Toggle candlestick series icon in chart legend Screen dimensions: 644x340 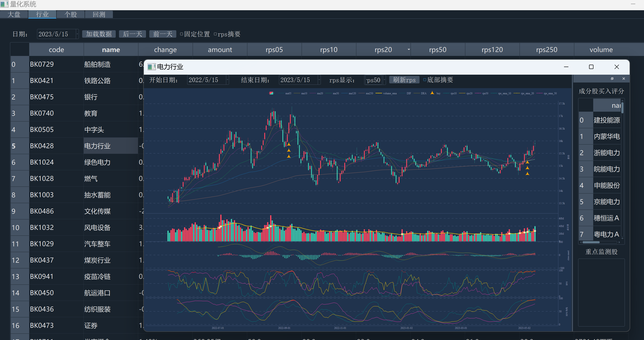coord(271,93)
